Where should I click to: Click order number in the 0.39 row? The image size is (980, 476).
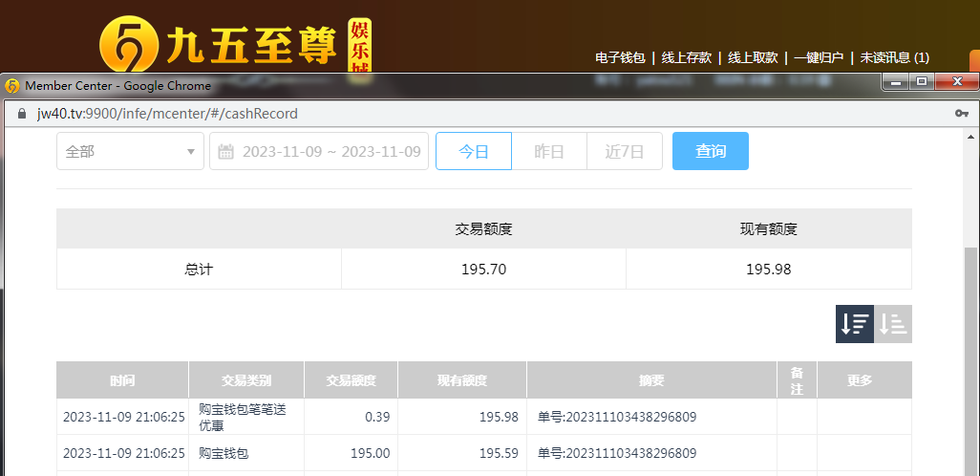click(x=617, y=417)
